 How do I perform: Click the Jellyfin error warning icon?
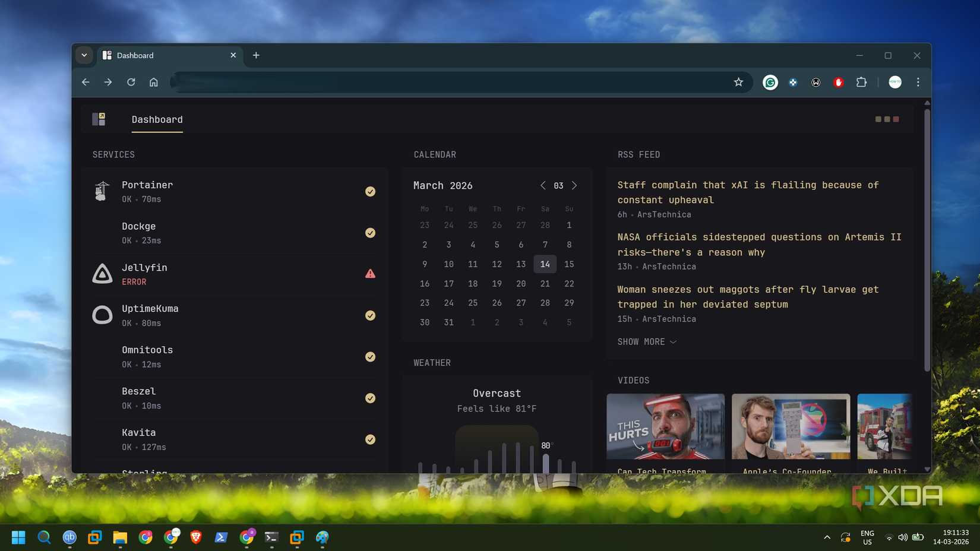(370, 274)
